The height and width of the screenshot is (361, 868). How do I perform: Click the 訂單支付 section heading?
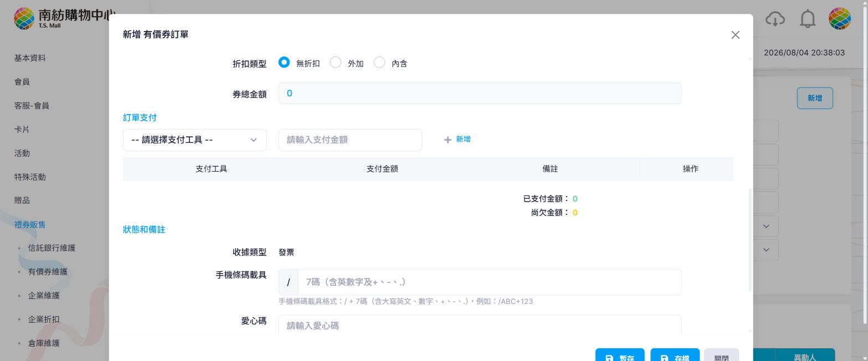point(139,117)
